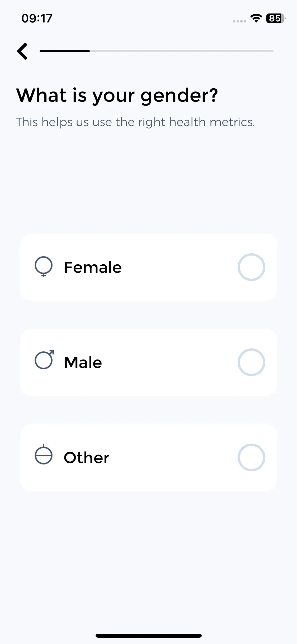Click the Other gender symbol icon
This screenshot has height=644, width=297.
pos(44,454)
